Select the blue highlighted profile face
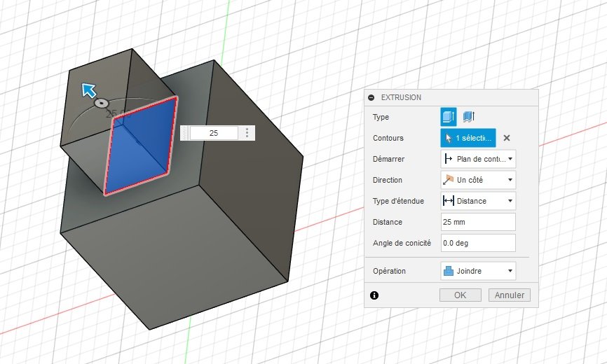 tap(142, 146)
